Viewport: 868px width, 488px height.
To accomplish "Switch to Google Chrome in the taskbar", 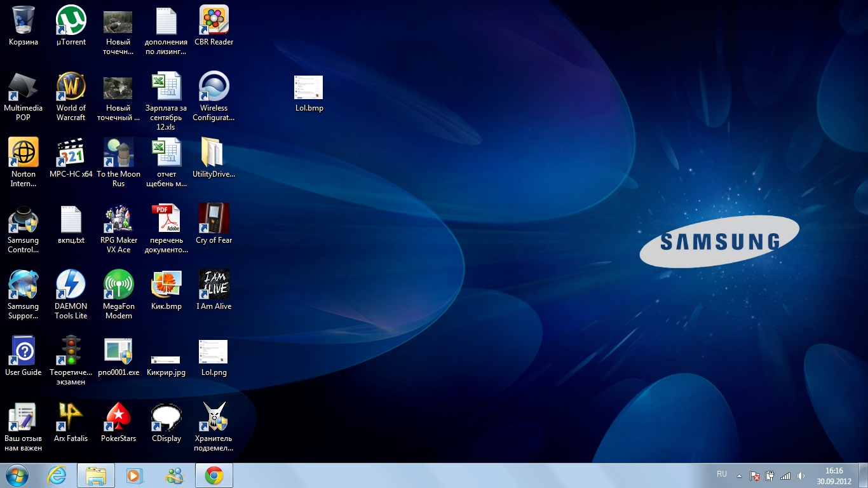I will point(214,475).
